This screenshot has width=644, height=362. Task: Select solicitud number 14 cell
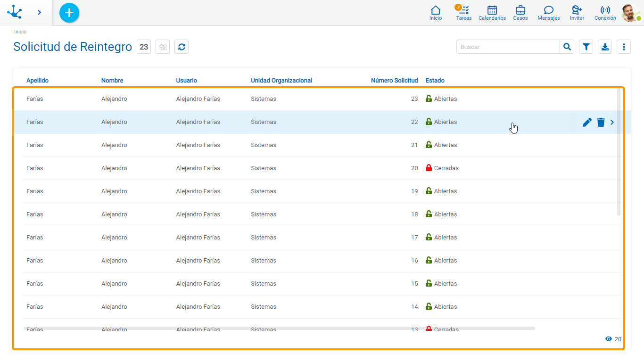[414, 307]
